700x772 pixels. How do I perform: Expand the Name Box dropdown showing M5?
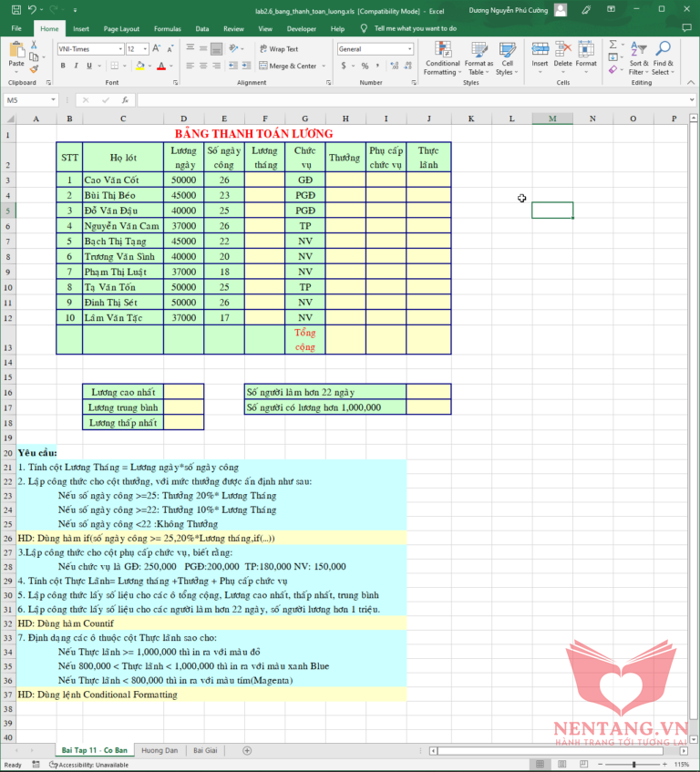click(x=54, y=100)
